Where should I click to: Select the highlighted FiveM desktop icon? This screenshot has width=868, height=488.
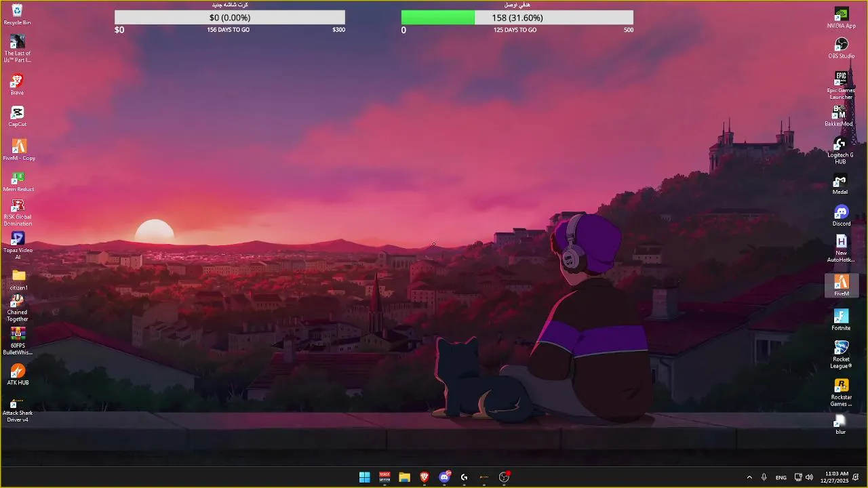[x=842, y=285]
